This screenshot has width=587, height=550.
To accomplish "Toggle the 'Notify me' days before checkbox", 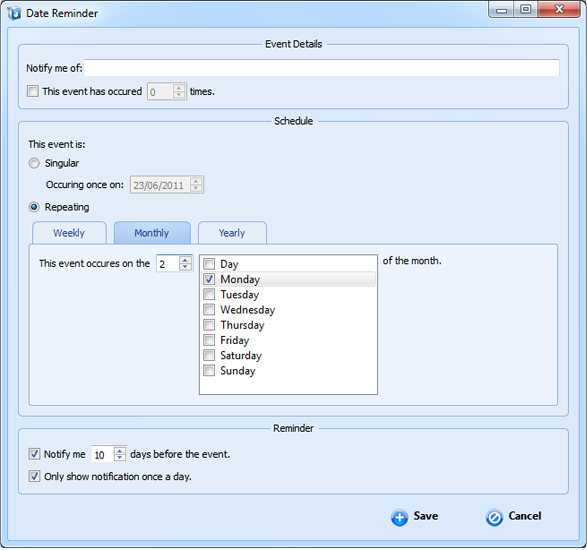I will (34, 454).
